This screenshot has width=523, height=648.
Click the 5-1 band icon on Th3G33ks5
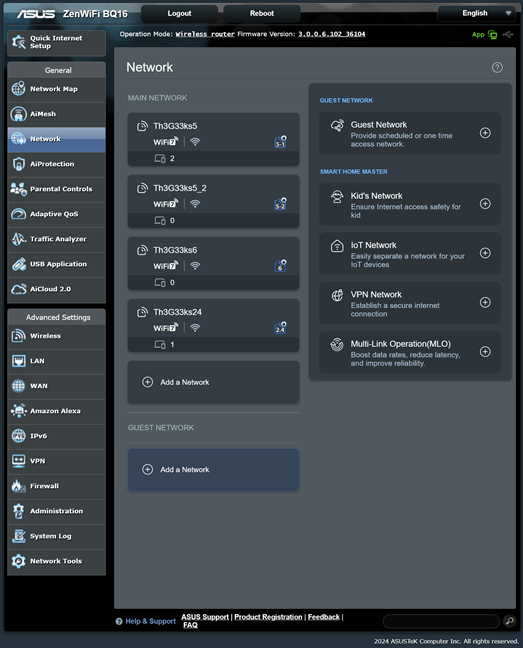[x=281, y=142]
